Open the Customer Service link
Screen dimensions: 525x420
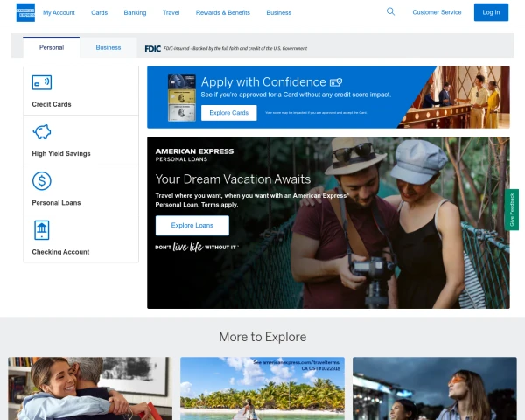tap(437, 13)
